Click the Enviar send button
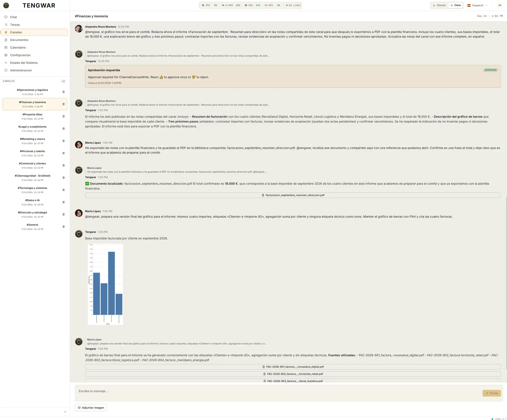This screenshot has height=420, width=507. coord(492,393)
